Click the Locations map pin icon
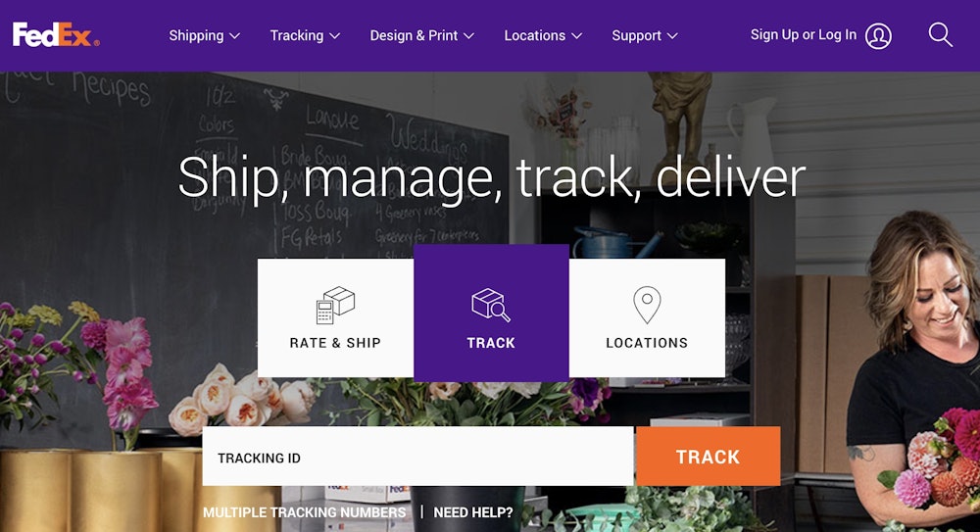 (647, 305)
